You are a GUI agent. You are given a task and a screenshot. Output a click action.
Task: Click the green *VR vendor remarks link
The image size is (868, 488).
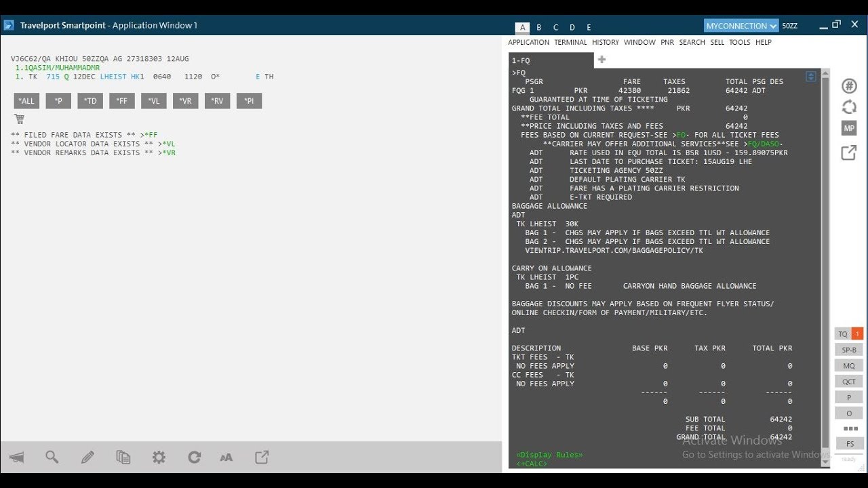point(169,152)
